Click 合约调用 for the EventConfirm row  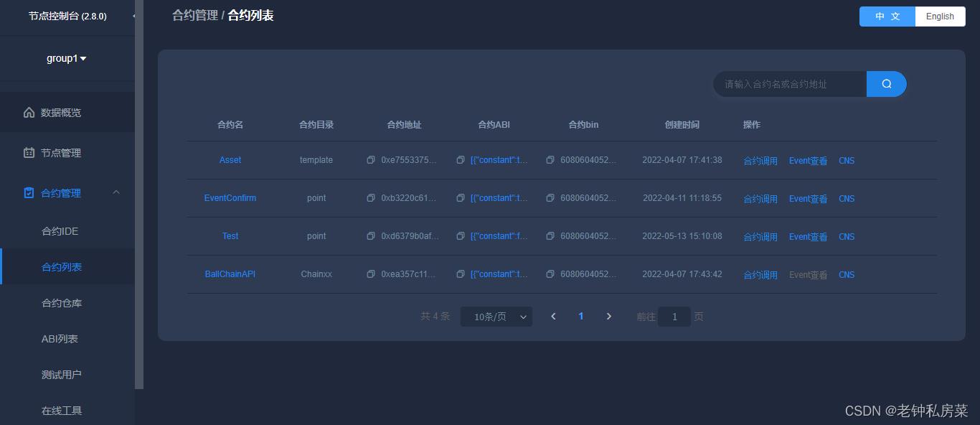(760, 199)
